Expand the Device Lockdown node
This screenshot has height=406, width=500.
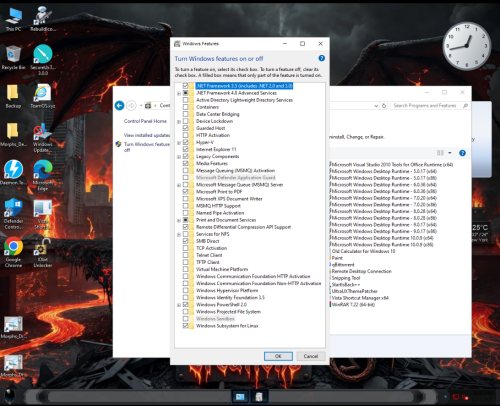pos(179,121)
